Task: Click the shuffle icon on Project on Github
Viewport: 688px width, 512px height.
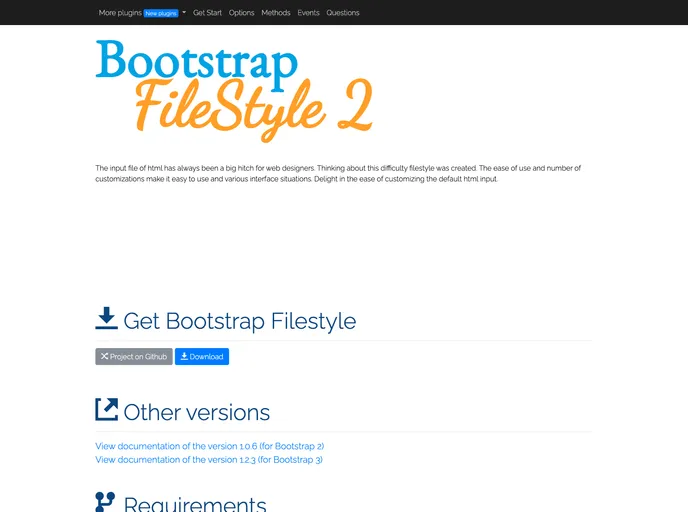Action: tap(104, 356)
